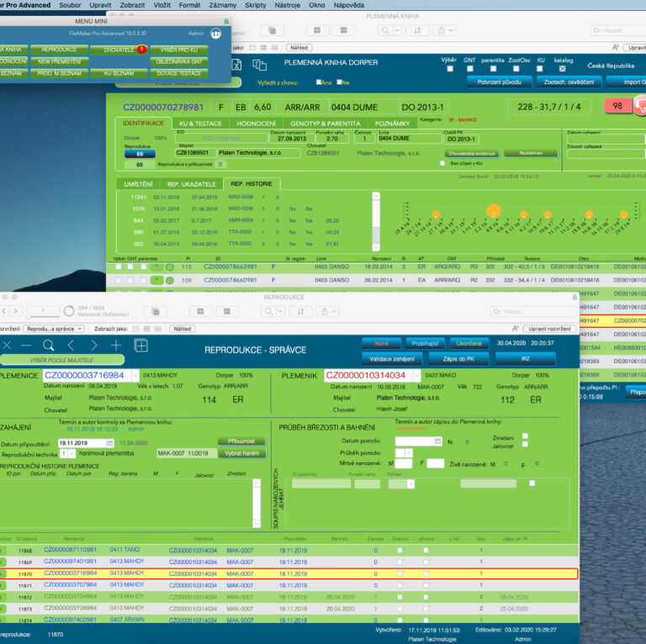
Task: Check the Zmetaní checkbox
Action: coord(525,435)
